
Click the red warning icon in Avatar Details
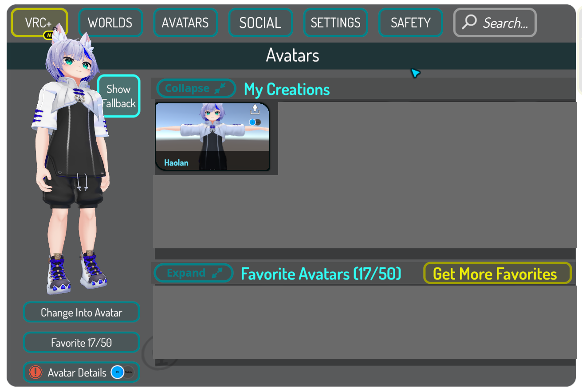point(35,372)
